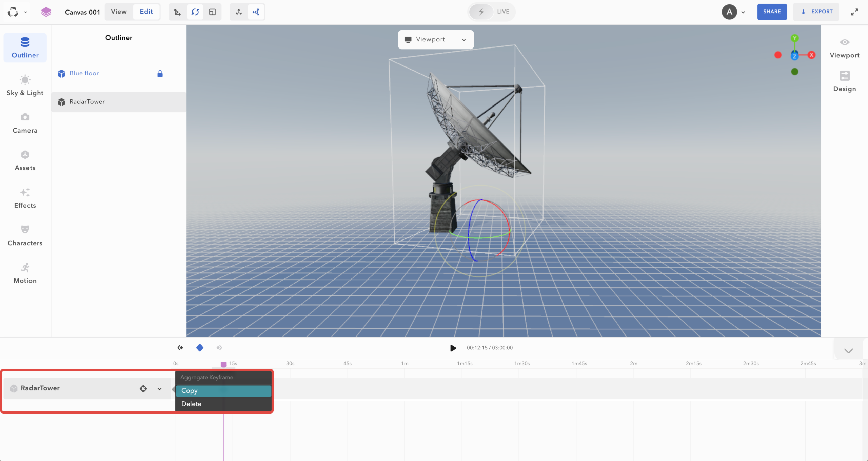Viewport: 868px width, 461px height.
Task: Open the Motion panel
Action: point(24,273)
